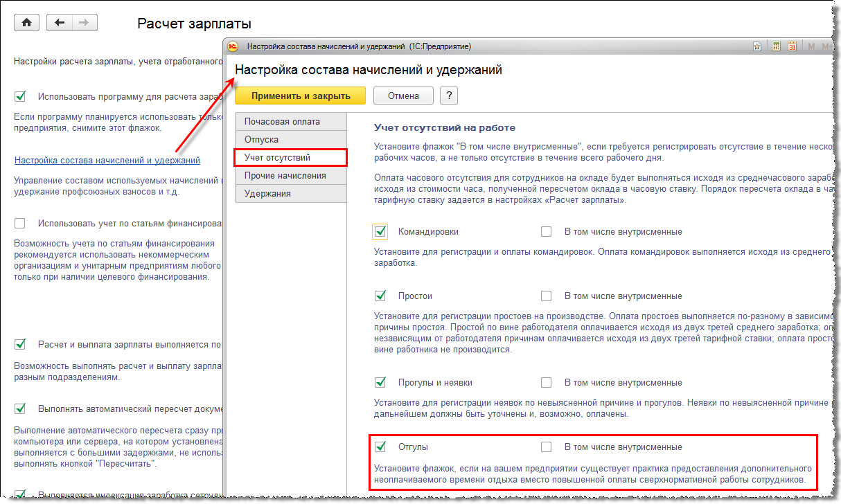Enable В том числе внутрисменные for Простои
Viewport: 841px width, 504px height.
[x=546, y=296]
